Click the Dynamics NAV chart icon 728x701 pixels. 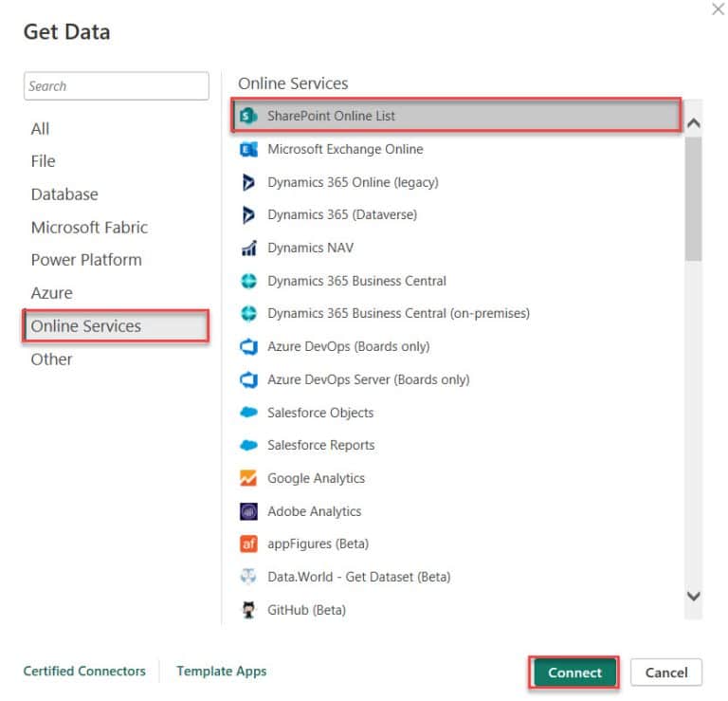[x=248, y=249]
